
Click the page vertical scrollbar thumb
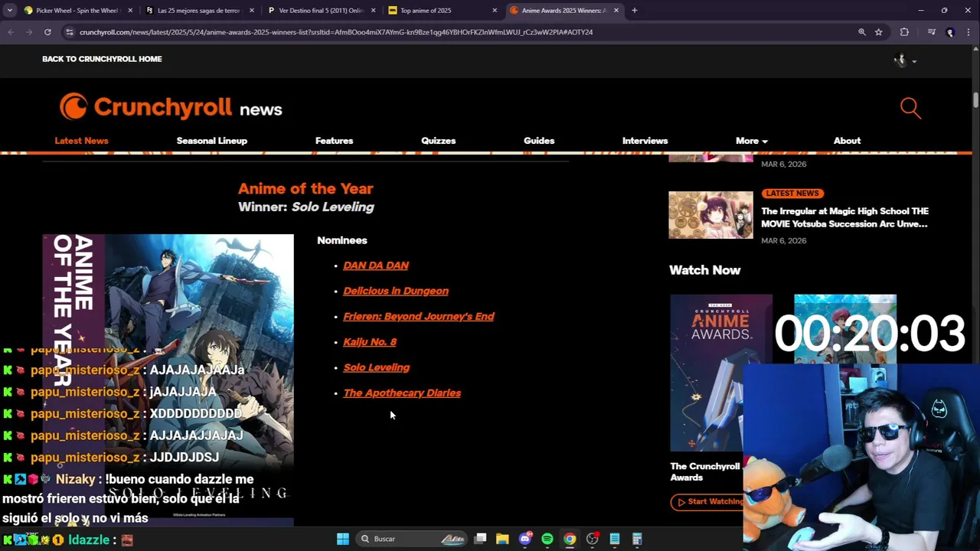pyautogui.click(x=975, y=100)
